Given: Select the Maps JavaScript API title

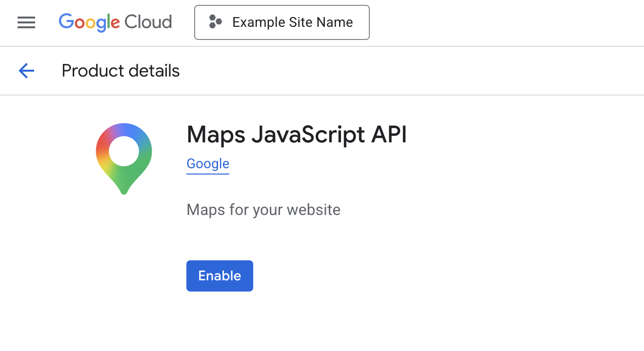Looking at the screenshot, I should tap(297, 135).
